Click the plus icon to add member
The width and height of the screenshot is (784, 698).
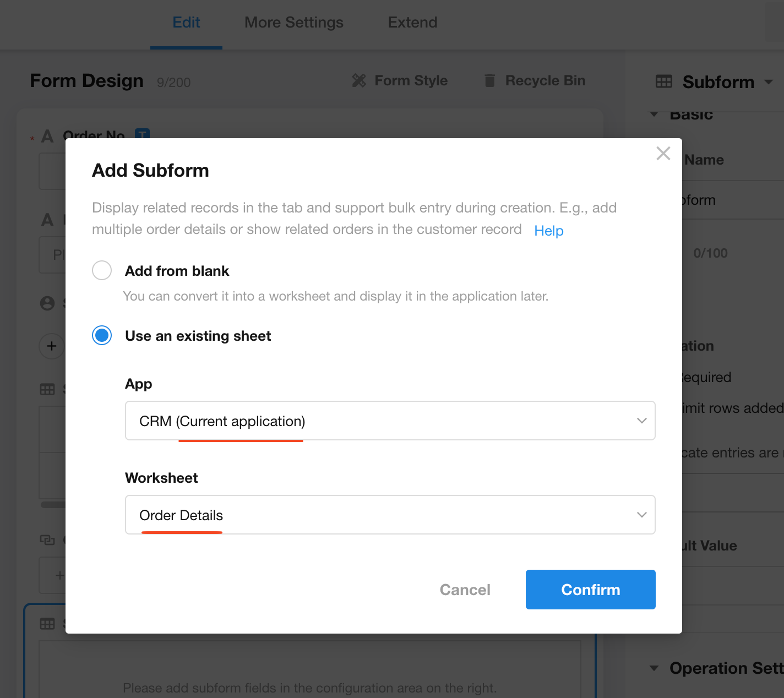coord(52,346)
